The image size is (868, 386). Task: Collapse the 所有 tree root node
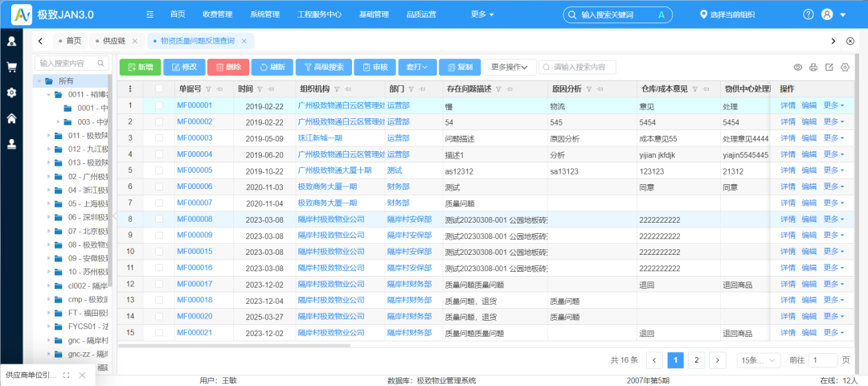point(39,81)
